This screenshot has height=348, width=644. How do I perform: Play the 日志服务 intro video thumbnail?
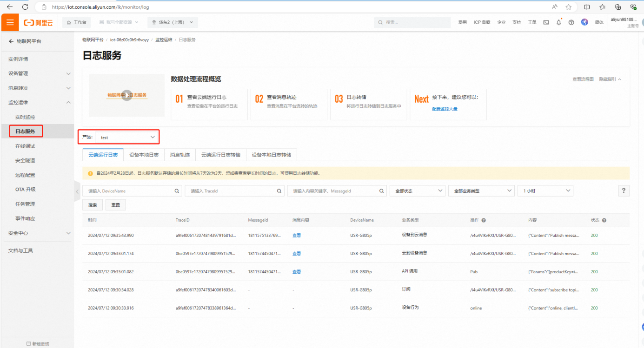point(126,95)
